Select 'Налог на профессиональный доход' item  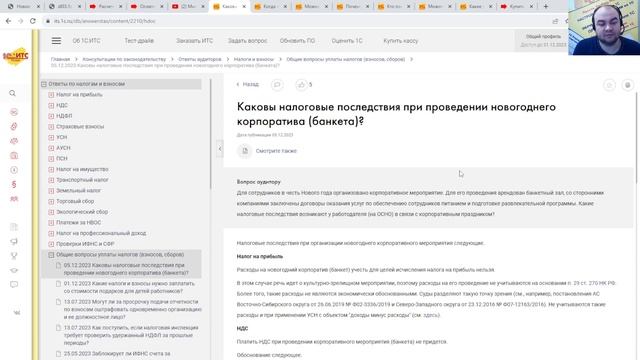(x=101, y=233)
